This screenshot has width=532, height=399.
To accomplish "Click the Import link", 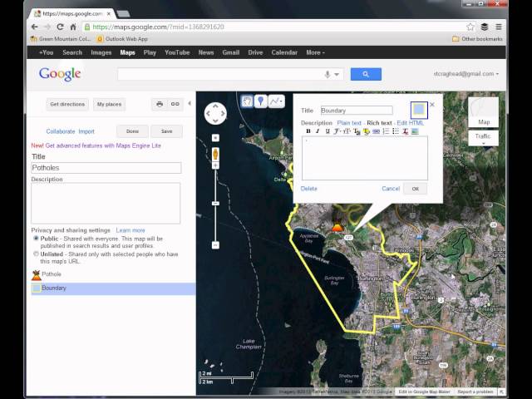I will (86, 131).
